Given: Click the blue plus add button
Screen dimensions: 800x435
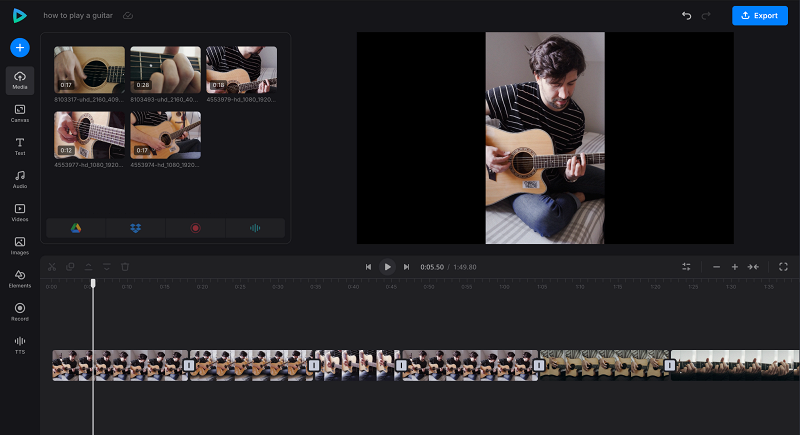Looking at the screenshot, I should [x=20, y=47].
